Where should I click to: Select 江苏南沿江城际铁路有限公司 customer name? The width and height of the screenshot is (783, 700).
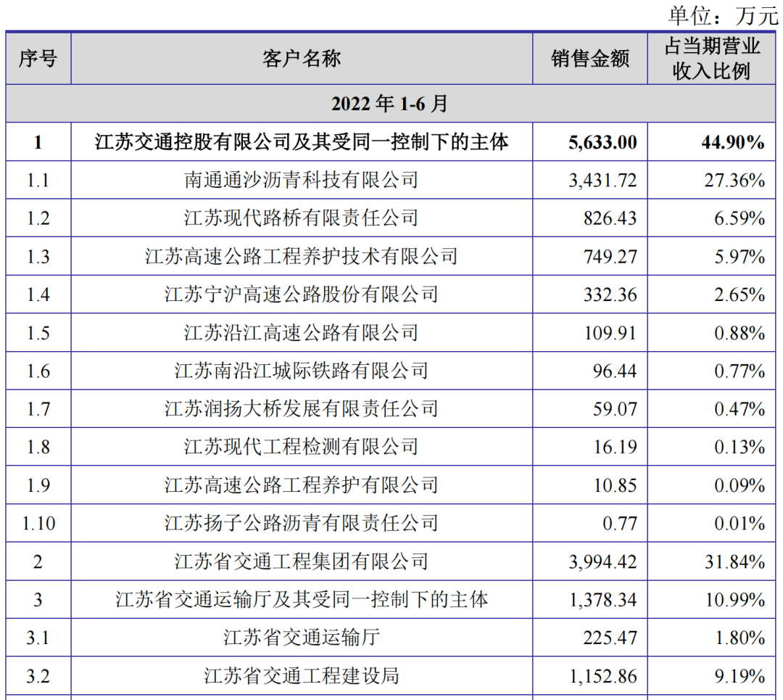302,371
